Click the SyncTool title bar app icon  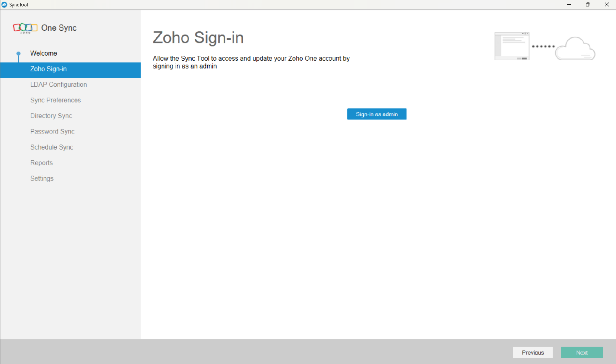[x=4, y=5]
